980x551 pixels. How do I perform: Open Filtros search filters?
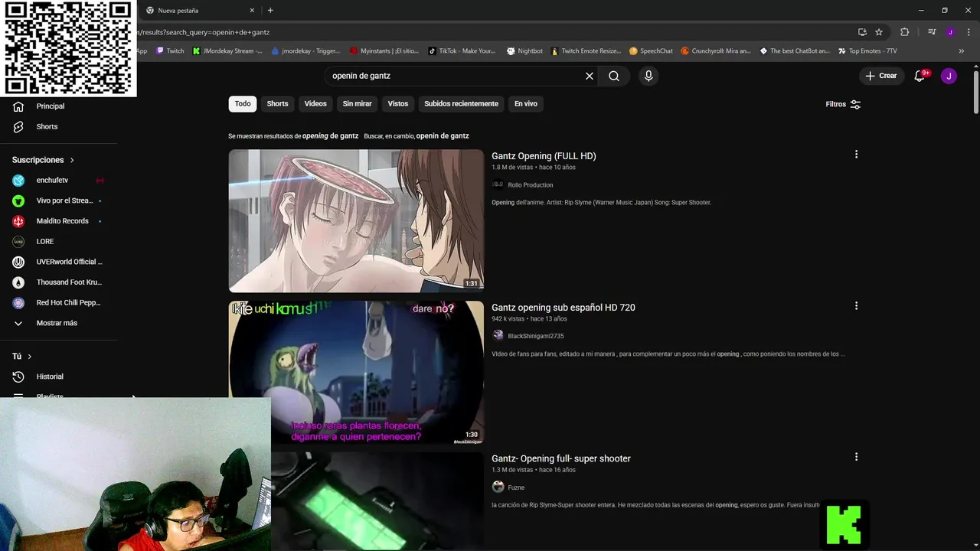(843, 104)
